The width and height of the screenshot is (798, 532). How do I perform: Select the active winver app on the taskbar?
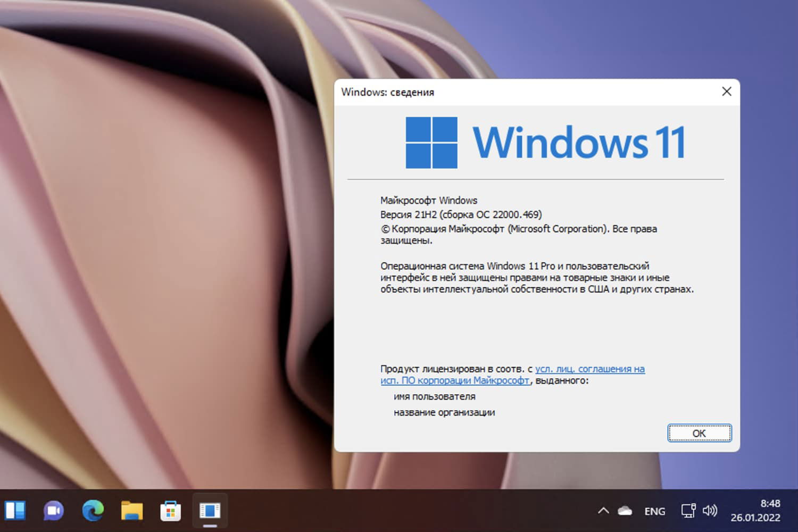coord(210,511)
